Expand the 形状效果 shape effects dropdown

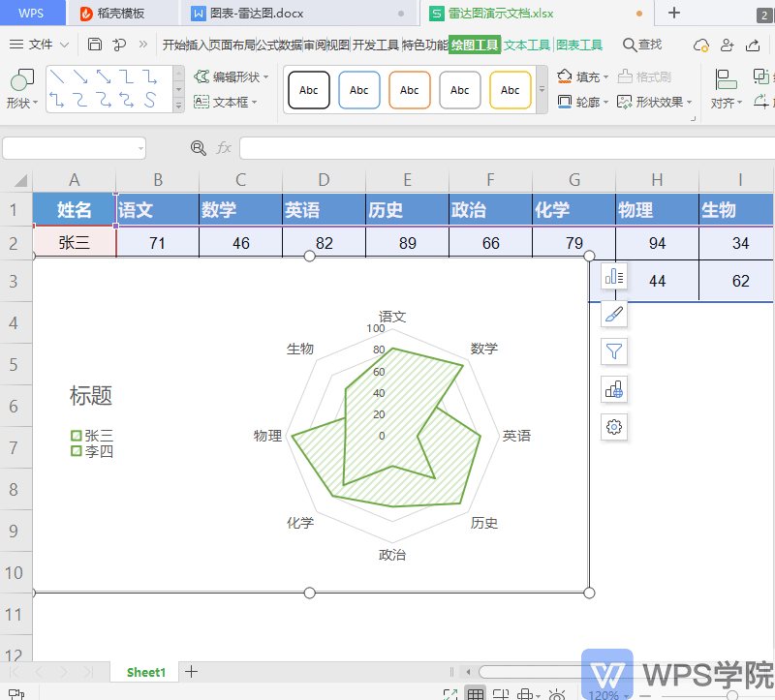(x=689, y=102)
